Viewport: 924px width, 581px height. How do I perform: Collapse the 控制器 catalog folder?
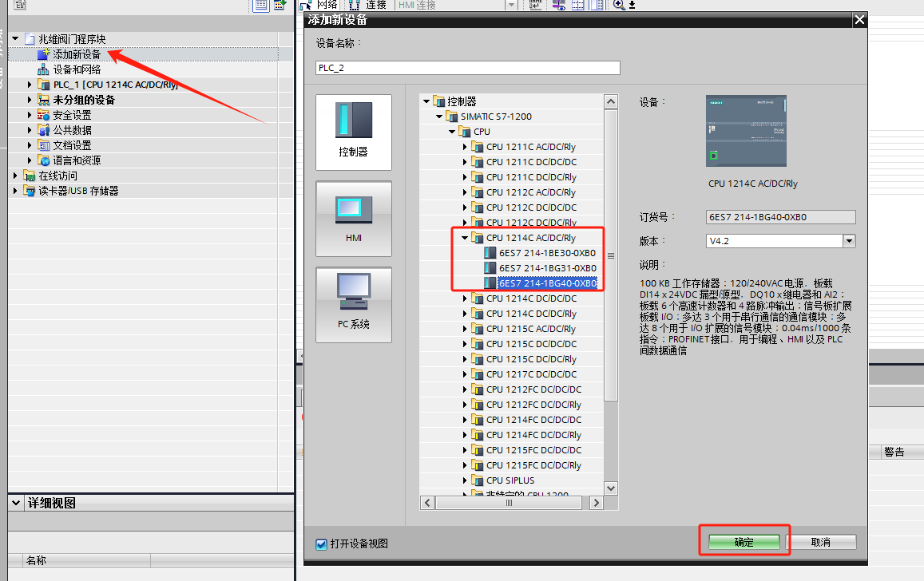pyautogui.click(x=426, y=101)
